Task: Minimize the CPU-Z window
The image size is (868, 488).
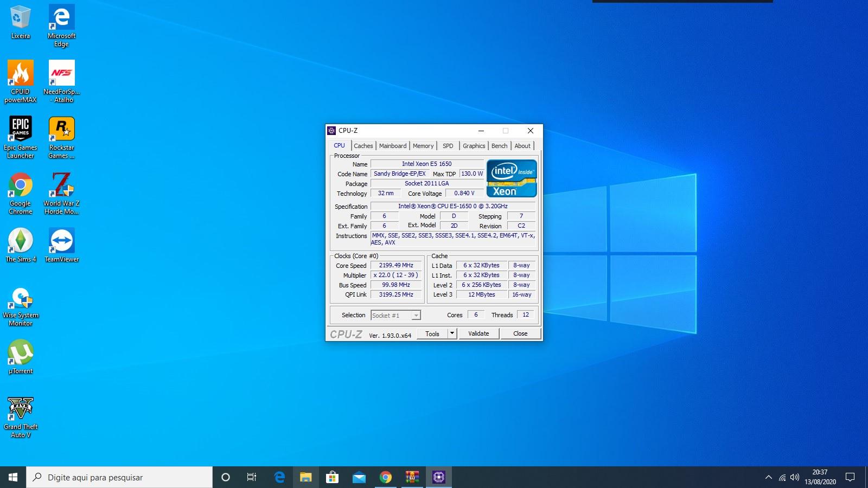Action: pos(481,131)
